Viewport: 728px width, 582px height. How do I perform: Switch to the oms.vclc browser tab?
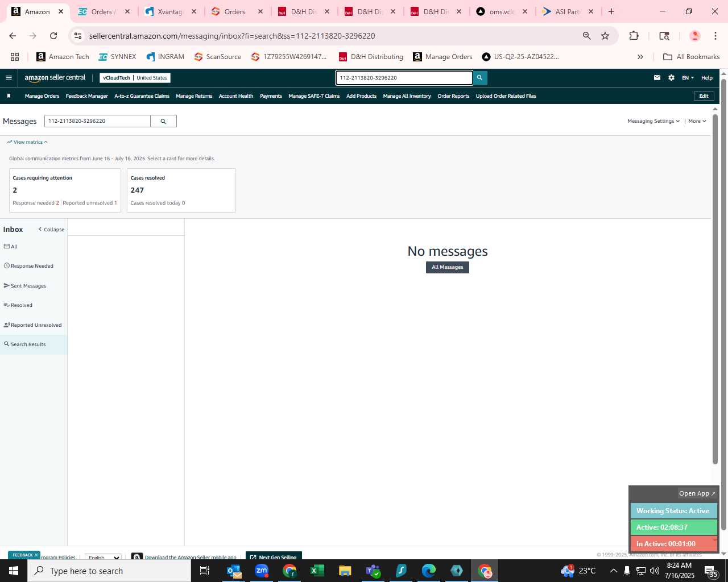click(x=502, y=11)
